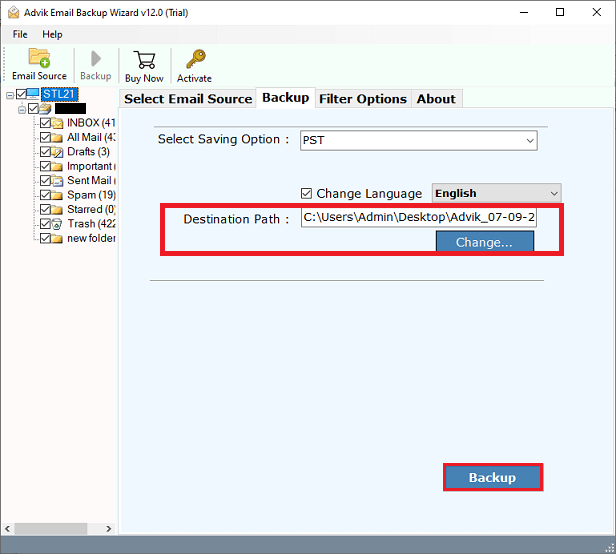Viewport: 616px width, 554px height.
Task: Click the folder tree horizontal scrollbar thumb
Action: coord(51,528)
